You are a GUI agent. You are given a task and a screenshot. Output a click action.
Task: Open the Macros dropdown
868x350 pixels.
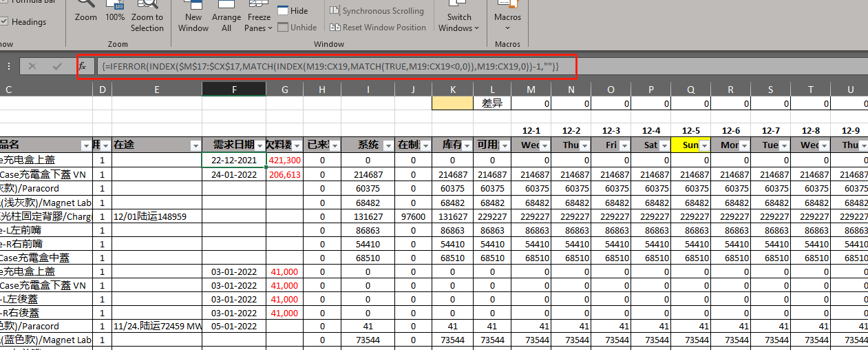pyautogui.click(x=507, y=22)
